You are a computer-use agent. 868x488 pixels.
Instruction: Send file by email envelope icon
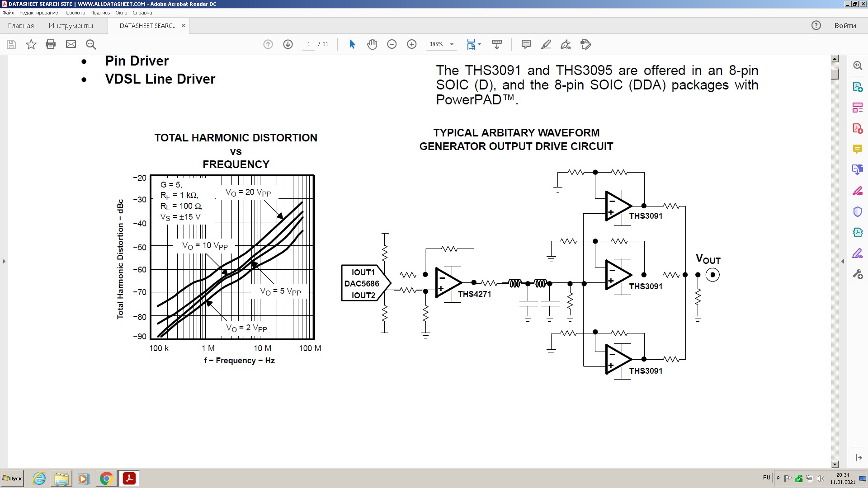71,44
